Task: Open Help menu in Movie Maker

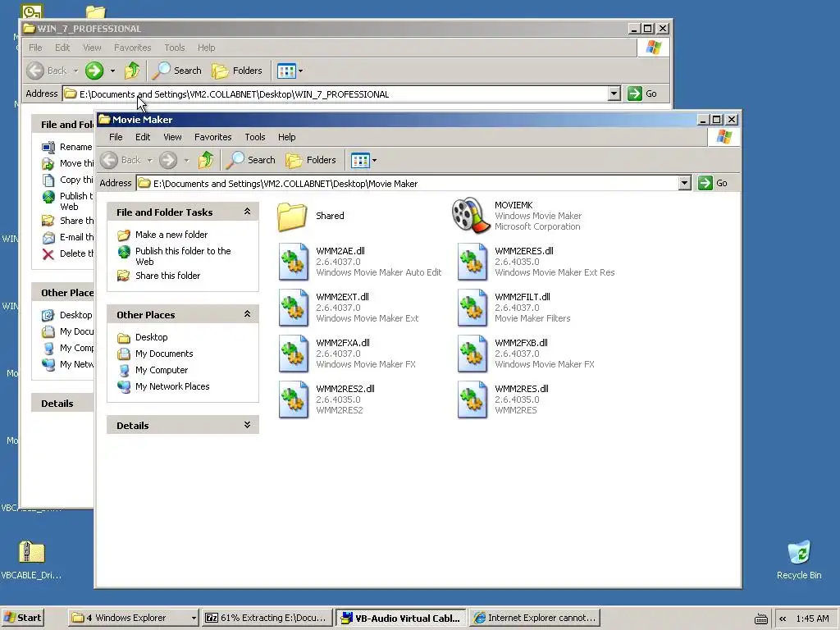Action: (286, 137)
